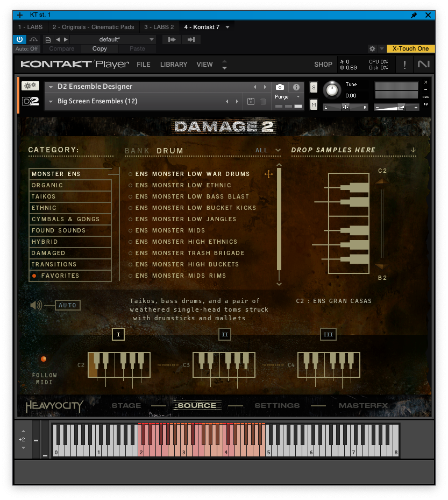The width and height of the screenshot is (448, 500).
Task: Go to previous preset arrow in host bar
Action: click(x=58, y=39)
